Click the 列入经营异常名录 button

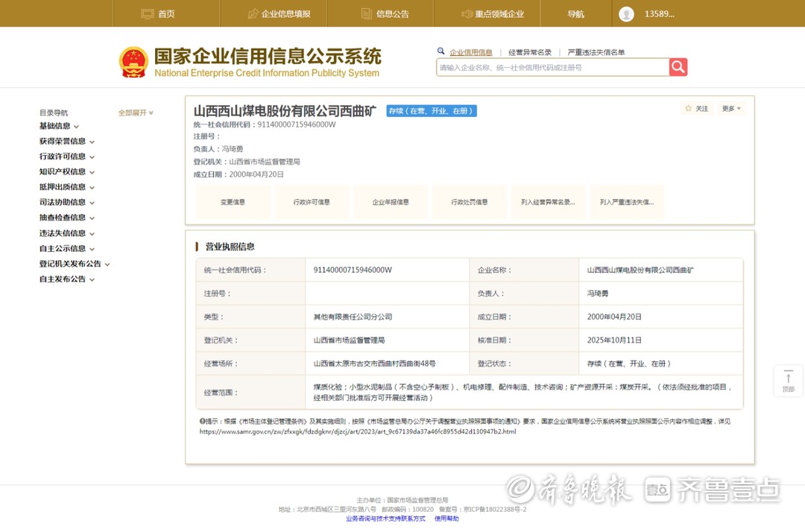548,202
